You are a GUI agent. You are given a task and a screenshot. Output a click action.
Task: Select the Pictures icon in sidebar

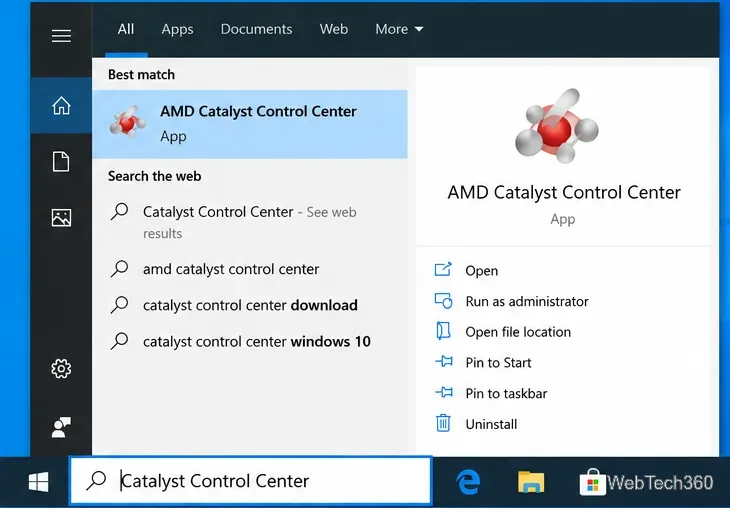pyautogui.click(x=61, y=218)
